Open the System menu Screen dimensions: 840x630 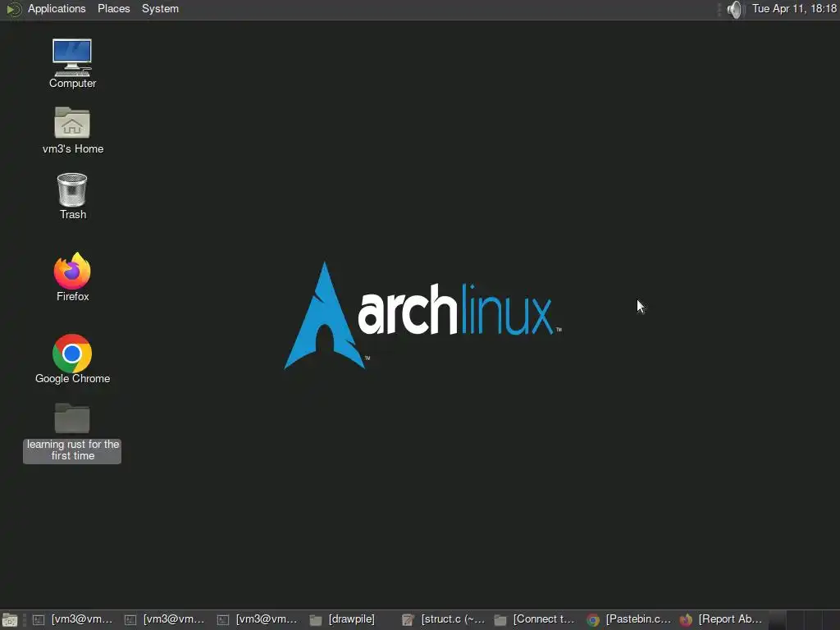pyautogui.click(x=160, y=9)
